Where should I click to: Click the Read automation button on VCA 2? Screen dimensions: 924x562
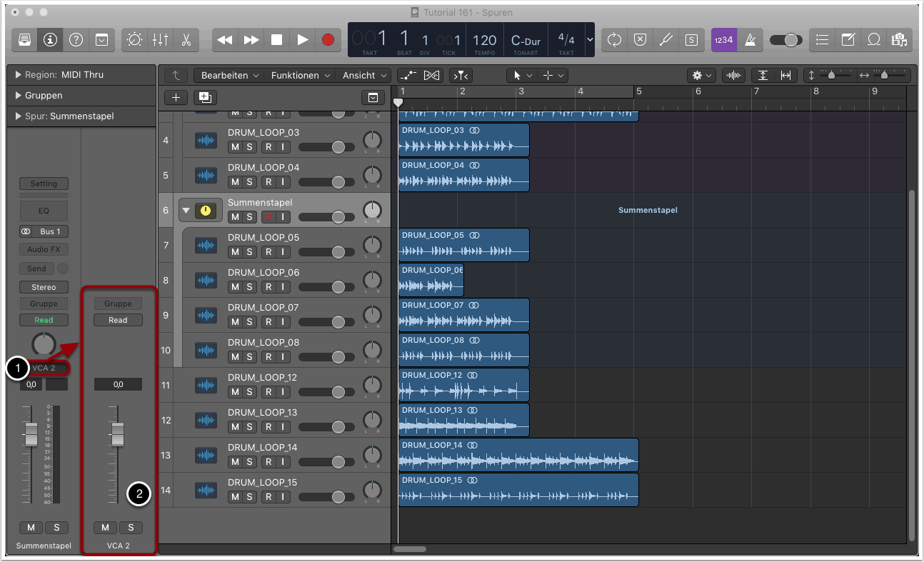(118, 320)
